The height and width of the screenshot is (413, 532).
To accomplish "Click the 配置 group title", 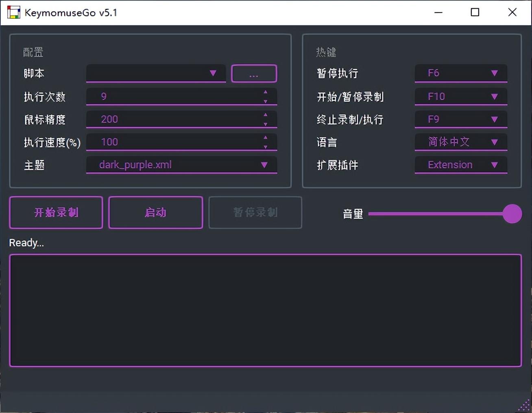I will [33, 52].
